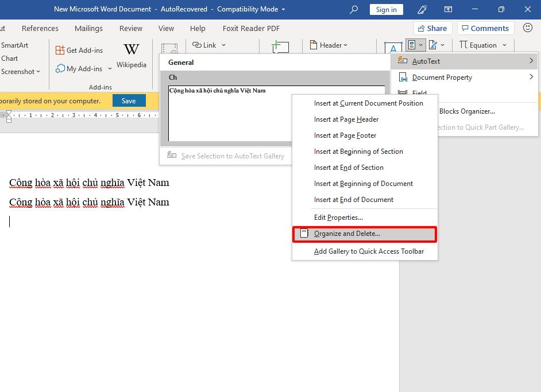Open Ribbon Display Options

click(448, 9)
